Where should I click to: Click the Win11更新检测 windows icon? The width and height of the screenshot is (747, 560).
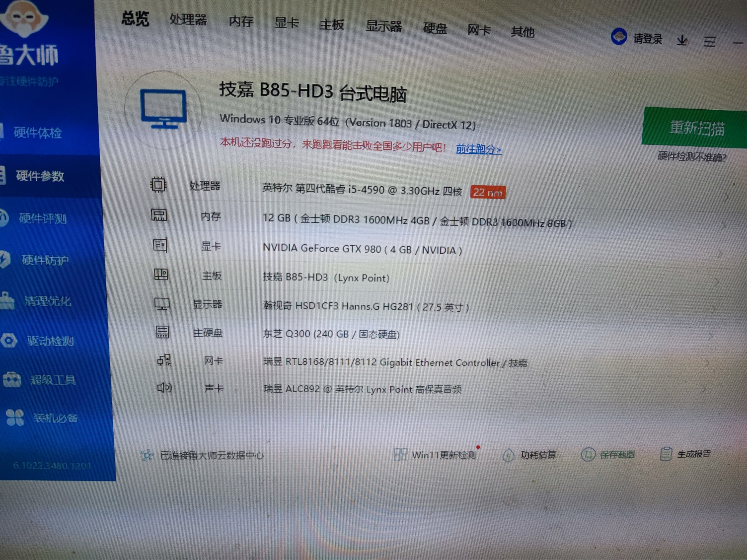pos(400,454)
